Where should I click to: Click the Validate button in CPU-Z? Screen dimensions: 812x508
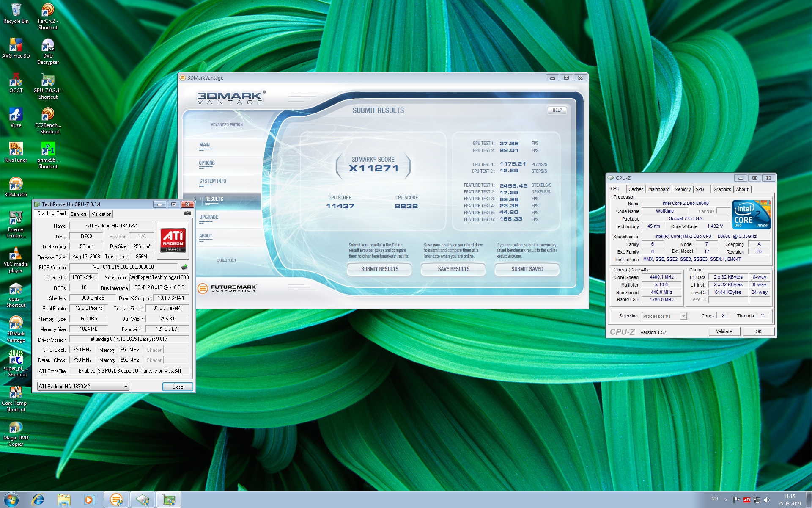(724, 331)
